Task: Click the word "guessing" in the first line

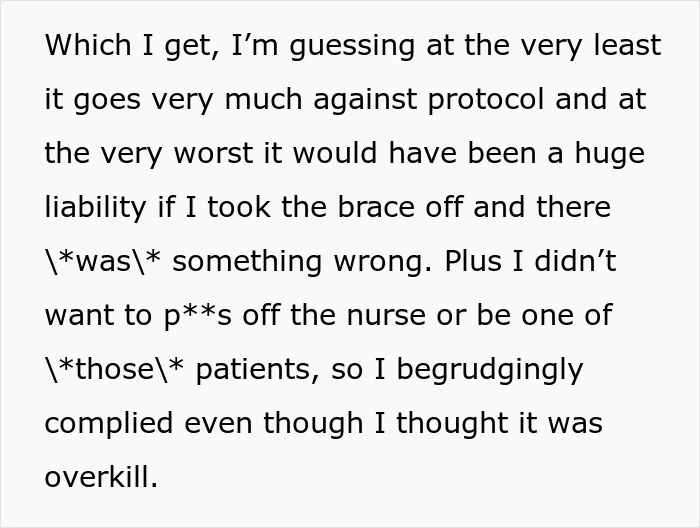Action: pyautogui.click(x=352, y=48)
